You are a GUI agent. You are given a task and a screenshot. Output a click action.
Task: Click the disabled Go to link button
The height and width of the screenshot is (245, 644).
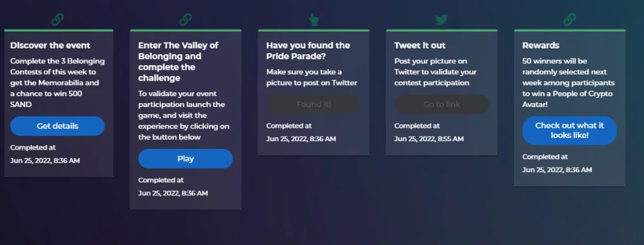coord(442,104)
